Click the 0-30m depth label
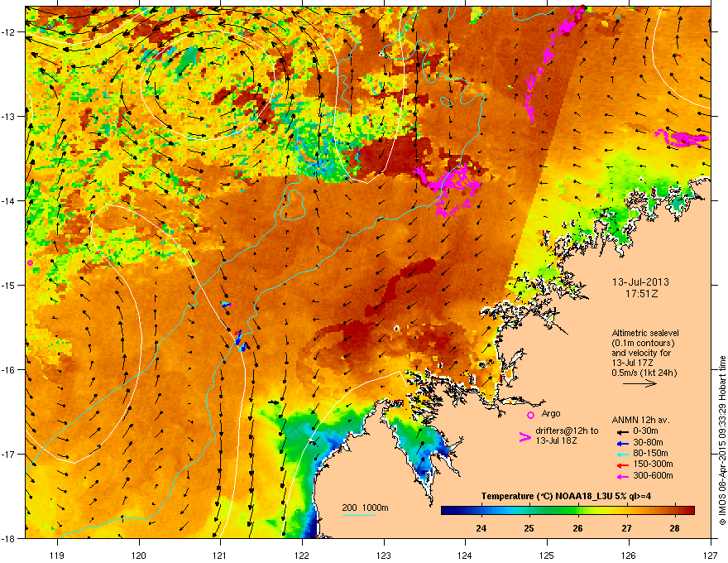The width and height of the screenshot is (728, 563). [645, 431]
